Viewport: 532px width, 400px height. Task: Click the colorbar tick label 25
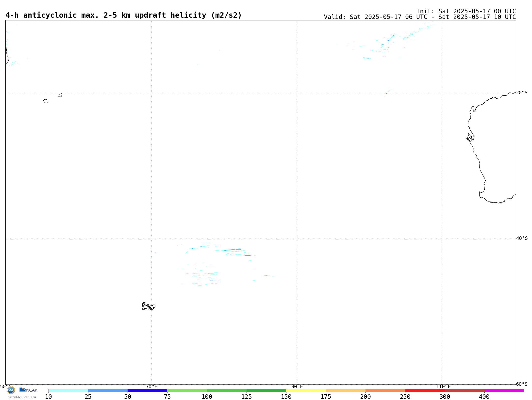coord(88,397)
